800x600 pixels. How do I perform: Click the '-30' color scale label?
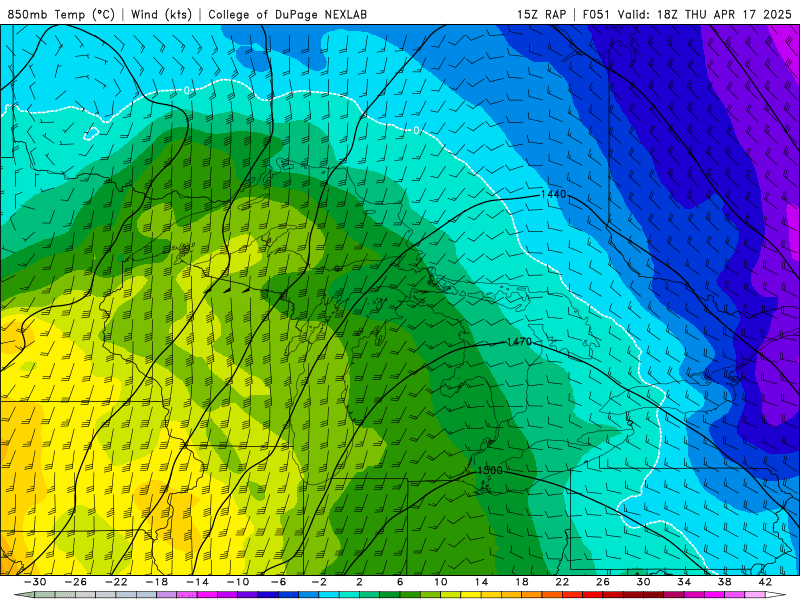[x=35, y=582]
